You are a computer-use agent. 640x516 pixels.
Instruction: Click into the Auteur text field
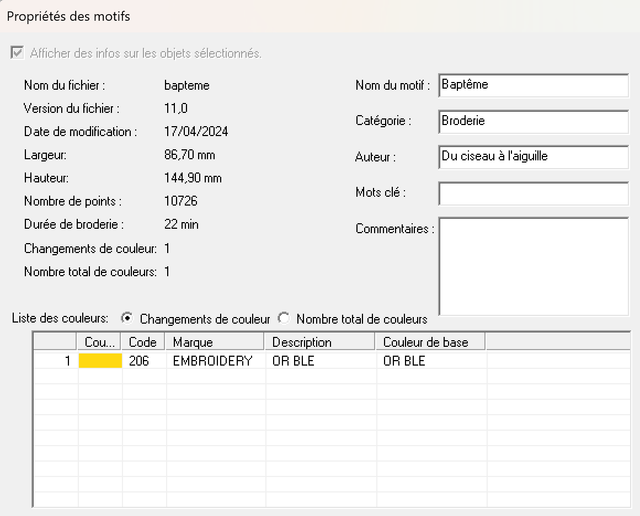click(x=533, y=157)
